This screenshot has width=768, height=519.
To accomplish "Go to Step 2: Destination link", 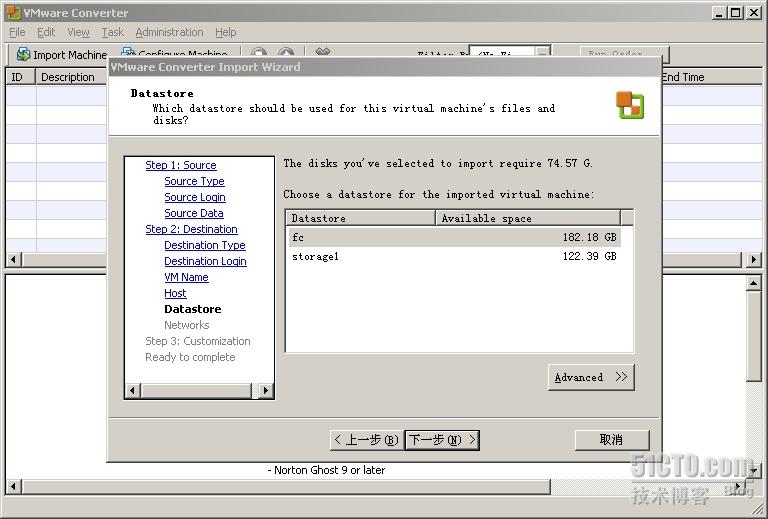I will click(192, 229).
